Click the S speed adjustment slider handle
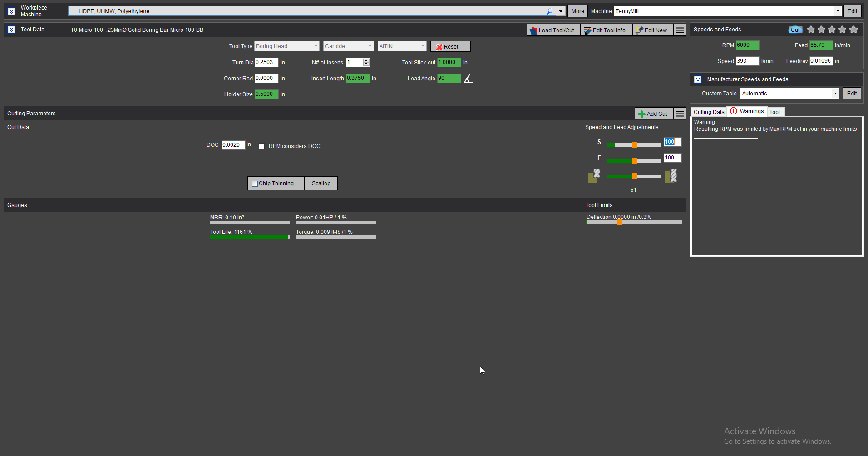Screen dimensions: 868x456 click(x=634, y=145)
